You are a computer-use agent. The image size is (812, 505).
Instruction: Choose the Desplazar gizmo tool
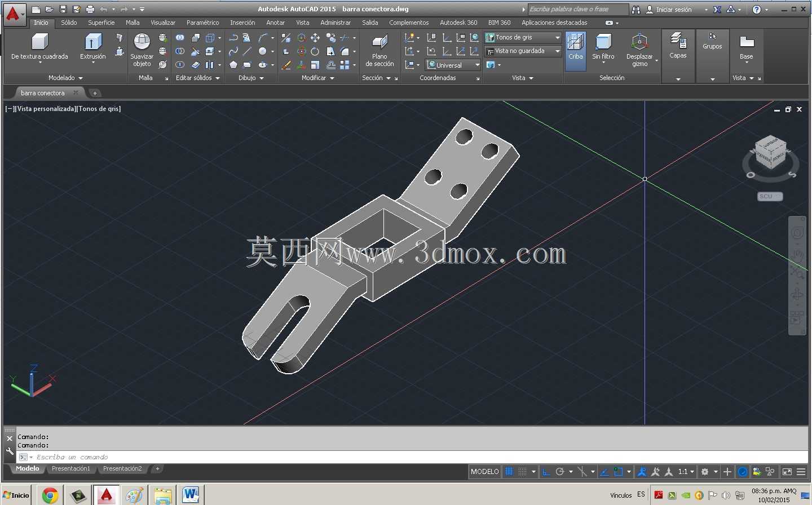pyautogui.click(x=639, y=50)
